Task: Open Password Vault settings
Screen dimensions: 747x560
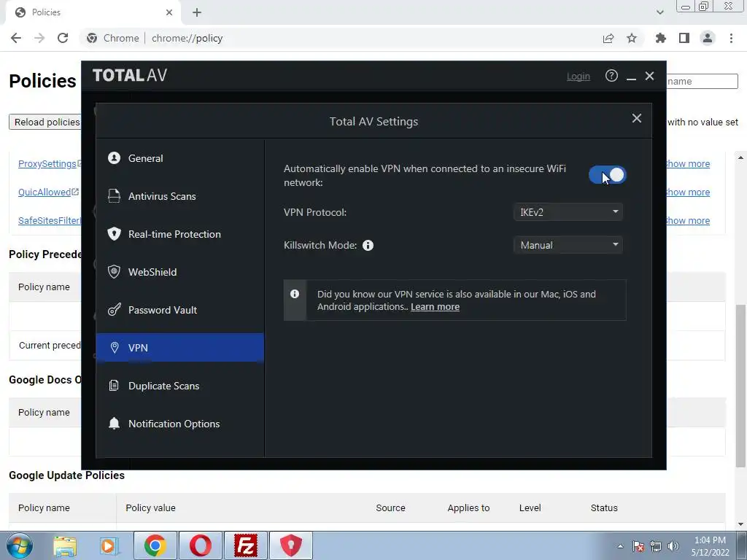Action: click(179, 310)
